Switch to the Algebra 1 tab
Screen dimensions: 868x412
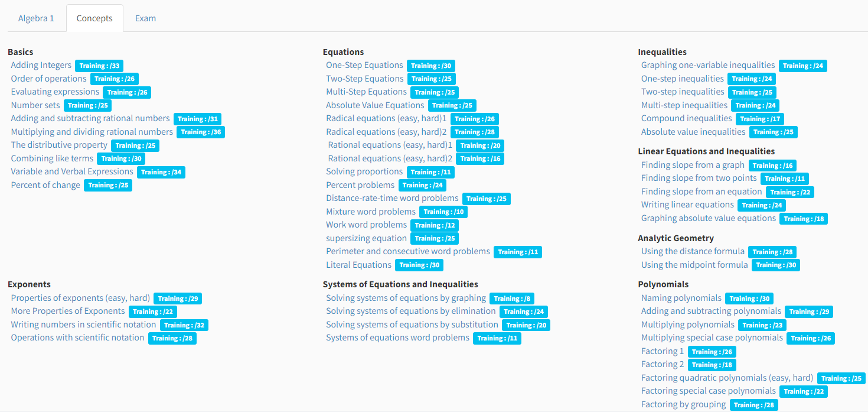click(x=36, y=18)
